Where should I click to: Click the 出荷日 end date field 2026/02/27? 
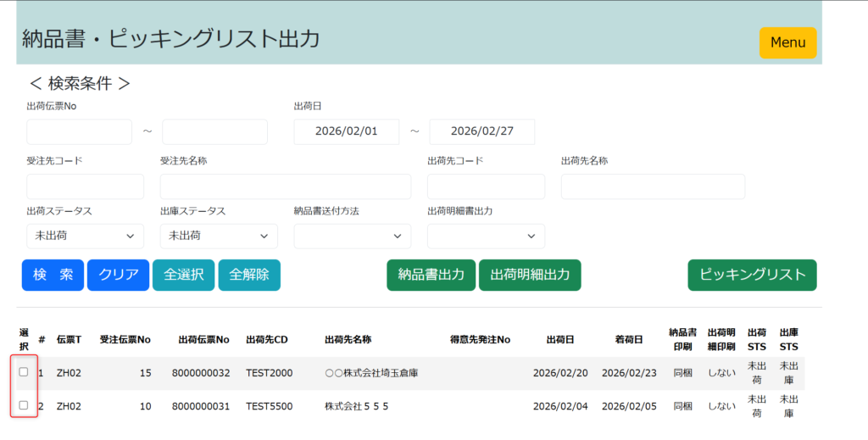pyautogui.click(x=481, y=131)
